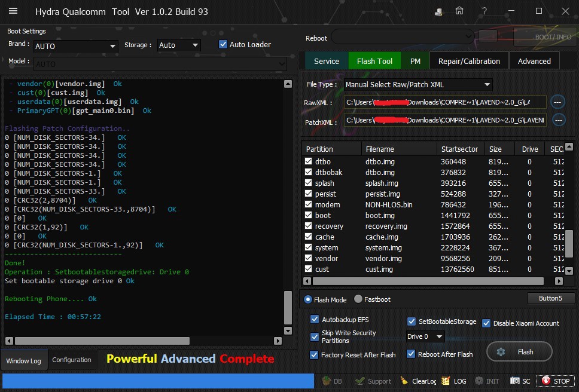The image size is (579, 392).
Task: Click the partition table horizontal scrollbar thumb
Action: pyautogui.click(x=428, y=281)
